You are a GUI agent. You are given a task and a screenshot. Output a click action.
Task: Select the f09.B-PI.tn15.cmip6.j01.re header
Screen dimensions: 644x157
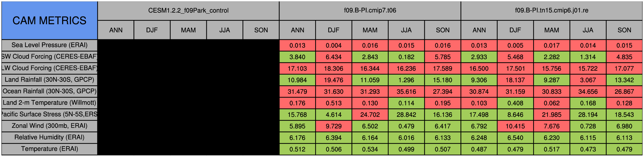point(552,11)
